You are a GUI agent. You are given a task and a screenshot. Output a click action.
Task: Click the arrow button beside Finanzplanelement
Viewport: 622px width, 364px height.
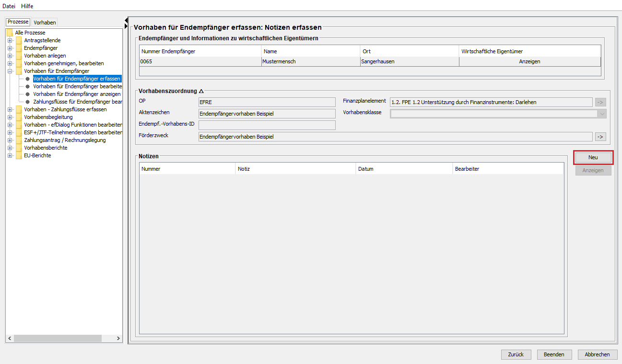click(600, 102)
